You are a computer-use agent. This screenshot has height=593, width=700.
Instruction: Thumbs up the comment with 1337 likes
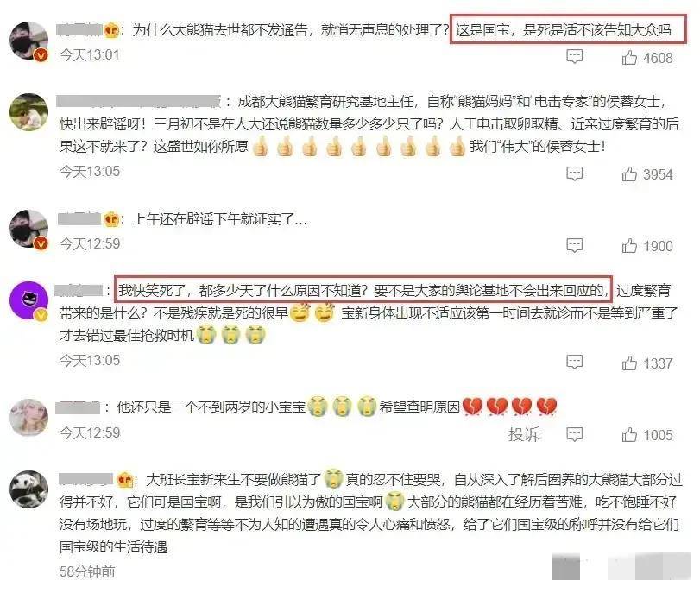(629, 363)
